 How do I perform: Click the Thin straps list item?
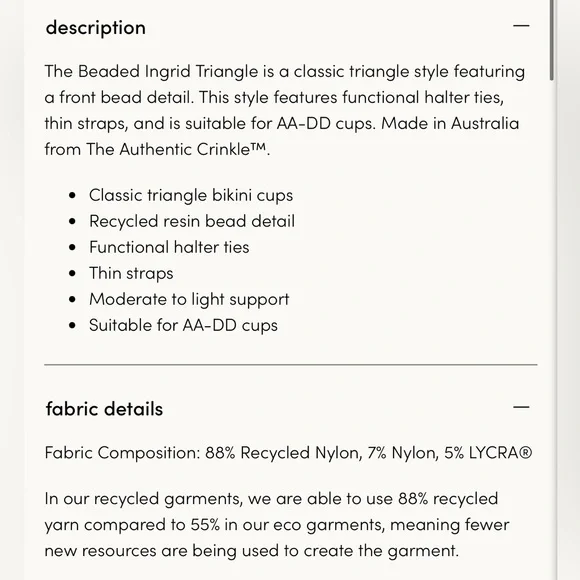(131, 274)
